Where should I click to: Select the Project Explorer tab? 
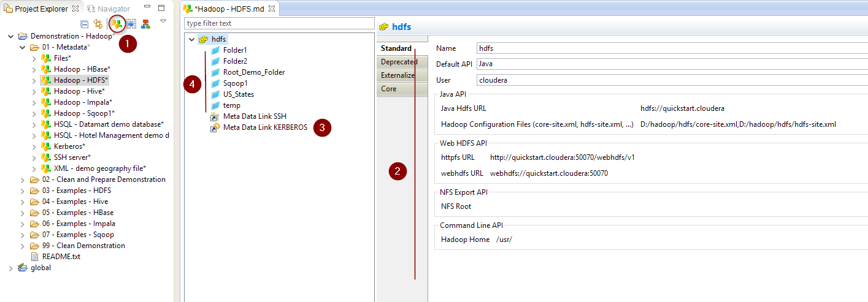[40, 9]
